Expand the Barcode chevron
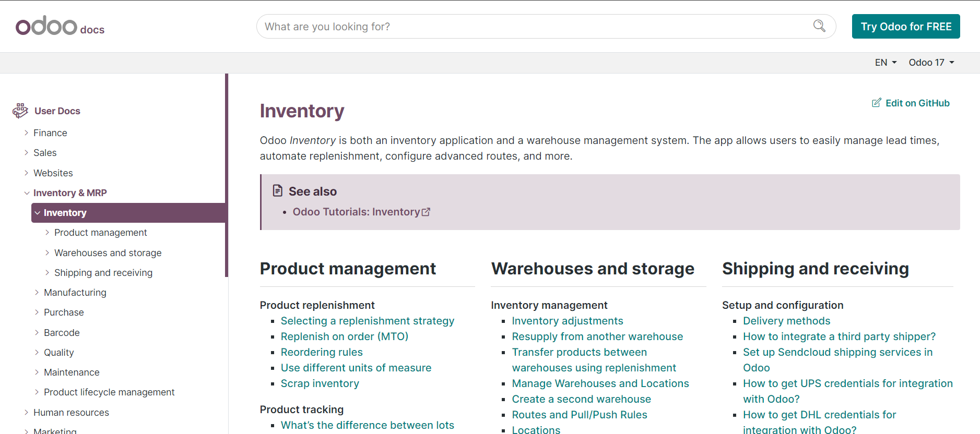The image size is (980, 434). [x=37, y=332]
